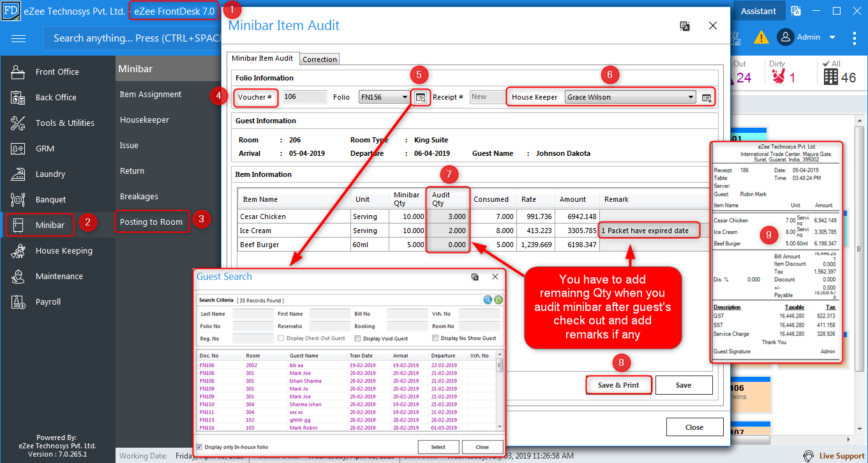868x463 pixels.
Task: Click the Voucher # field with 106
Action: coord(304,97)
